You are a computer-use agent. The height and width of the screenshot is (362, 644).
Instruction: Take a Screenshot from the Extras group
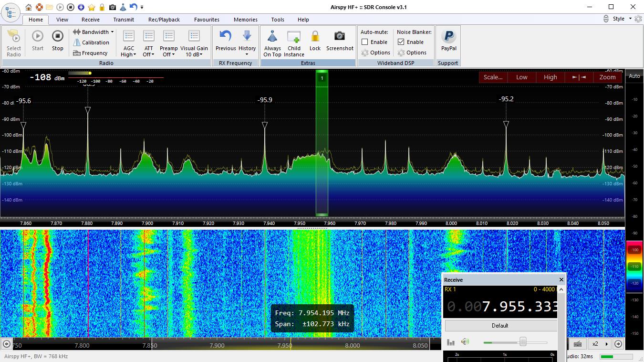point(340,41)
